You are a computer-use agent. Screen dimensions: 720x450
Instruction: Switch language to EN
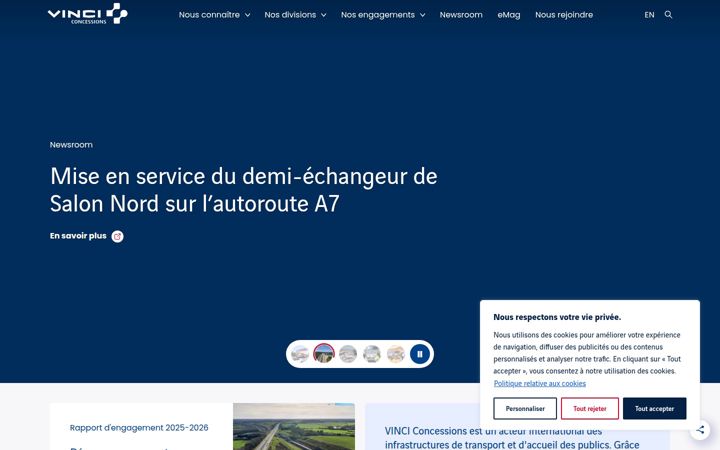649,15
